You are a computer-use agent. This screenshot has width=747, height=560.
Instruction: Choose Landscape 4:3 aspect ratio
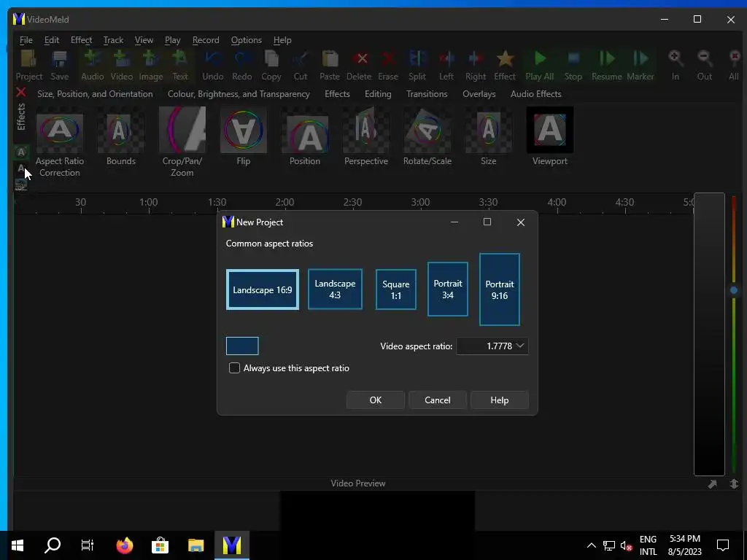(335, 289)
